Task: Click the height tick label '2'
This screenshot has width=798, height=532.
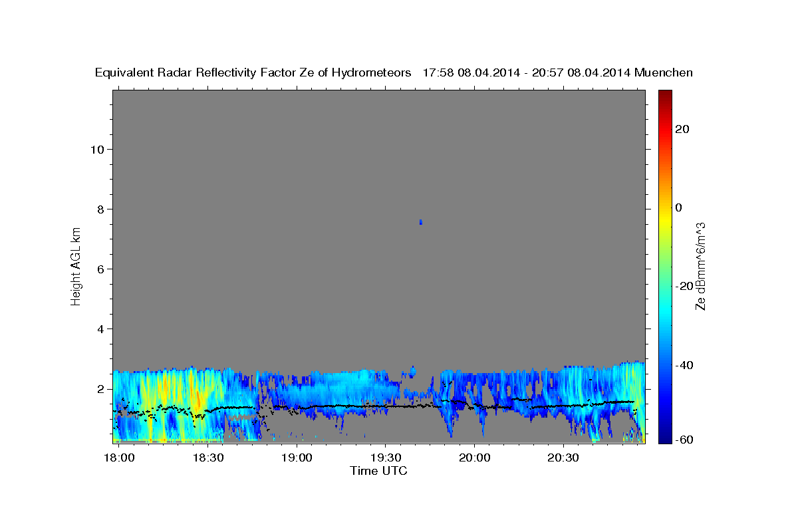Action: [100, 388]
